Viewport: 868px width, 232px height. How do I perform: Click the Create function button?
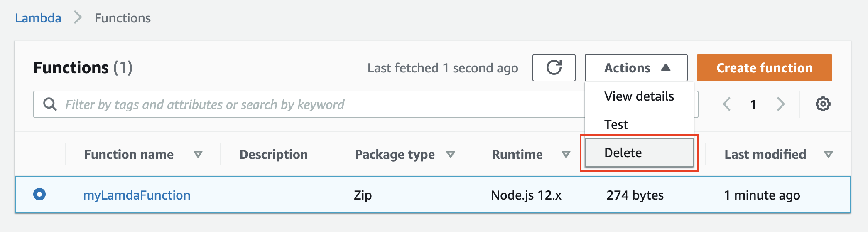765,68
